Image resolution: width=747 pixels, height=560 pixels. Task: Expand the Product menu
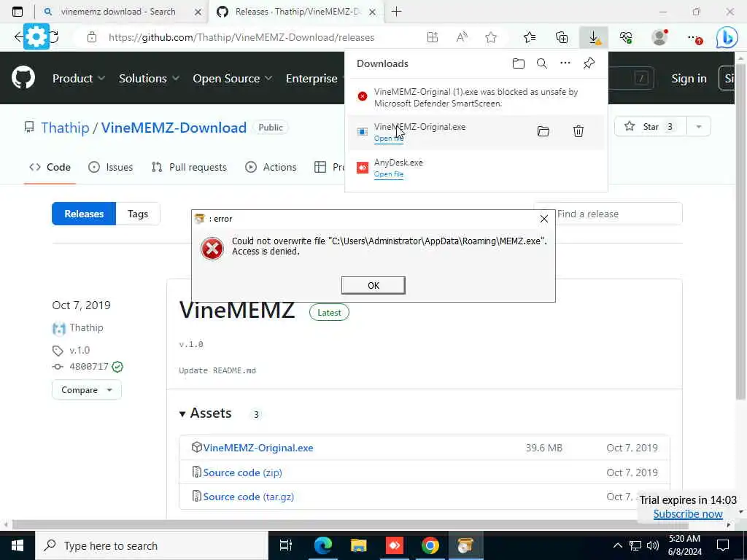pos(79,79)
